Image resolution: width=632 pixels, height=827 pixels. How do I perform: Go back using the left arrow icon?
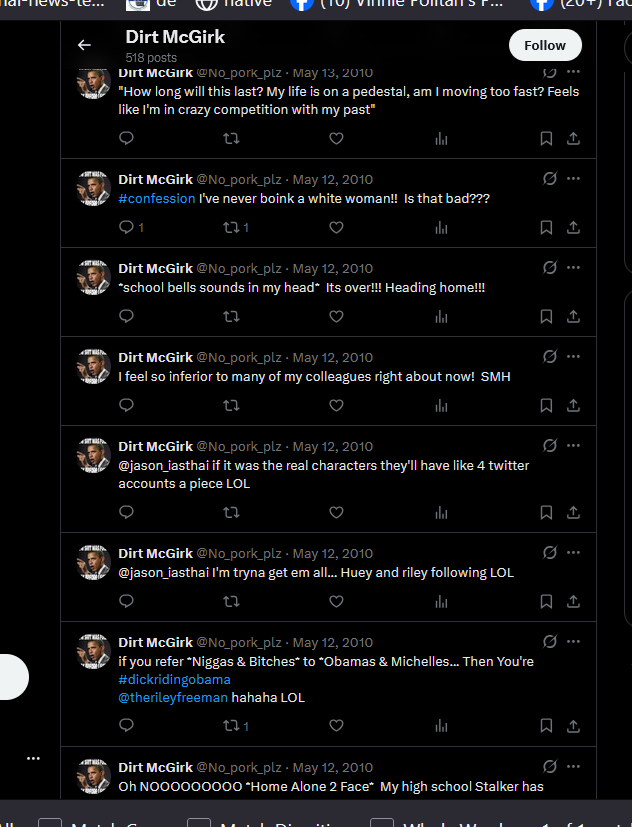click(84, 45)
